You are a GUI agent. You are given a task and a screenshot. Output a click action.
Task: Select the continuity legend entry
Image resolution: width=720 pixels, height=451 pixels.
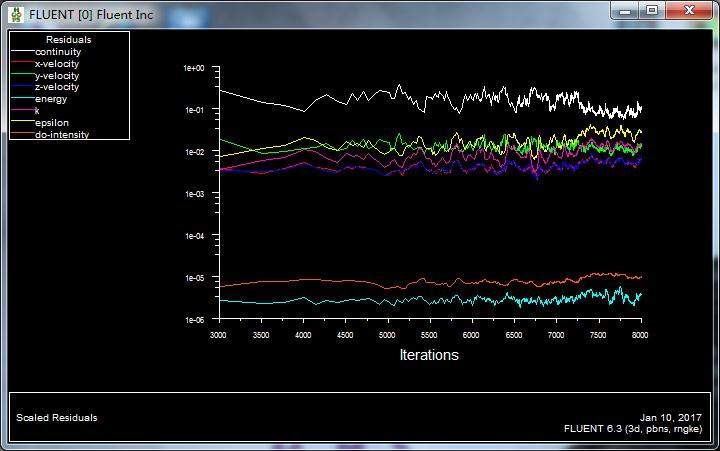pos(59,51)
